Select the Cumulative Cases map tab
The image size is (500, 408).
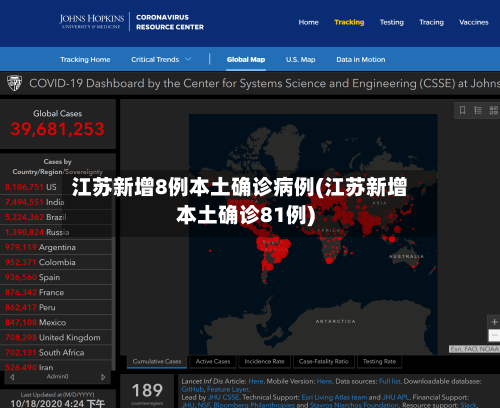(157, 361)
